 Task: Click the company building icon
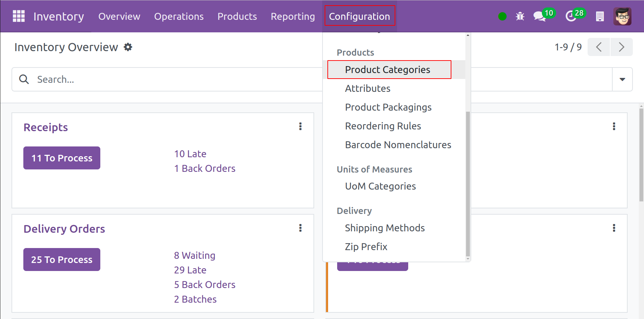point(600,16)
